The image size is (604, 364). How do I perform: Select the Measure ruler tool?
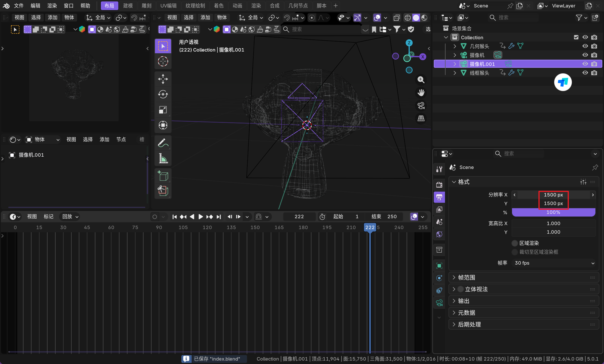point(163,158)
